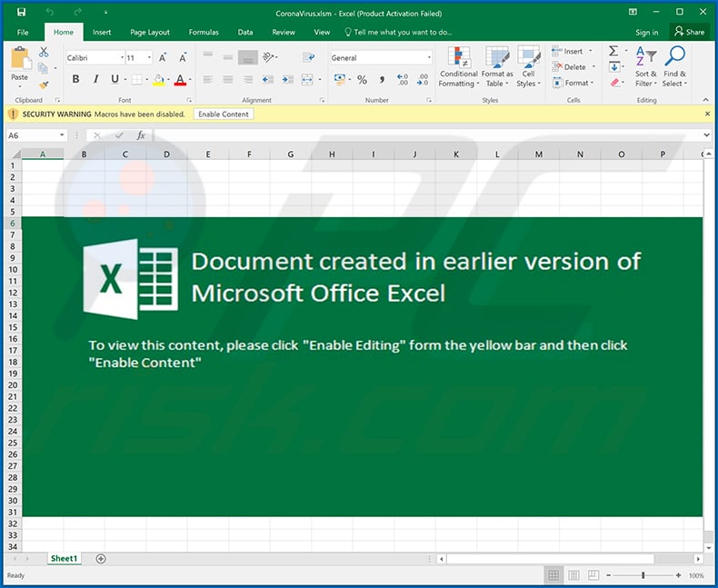The height and width of the screenshot is (588, 718).
Task: Switch to Normal view in status bar
Action: [553, 575]
